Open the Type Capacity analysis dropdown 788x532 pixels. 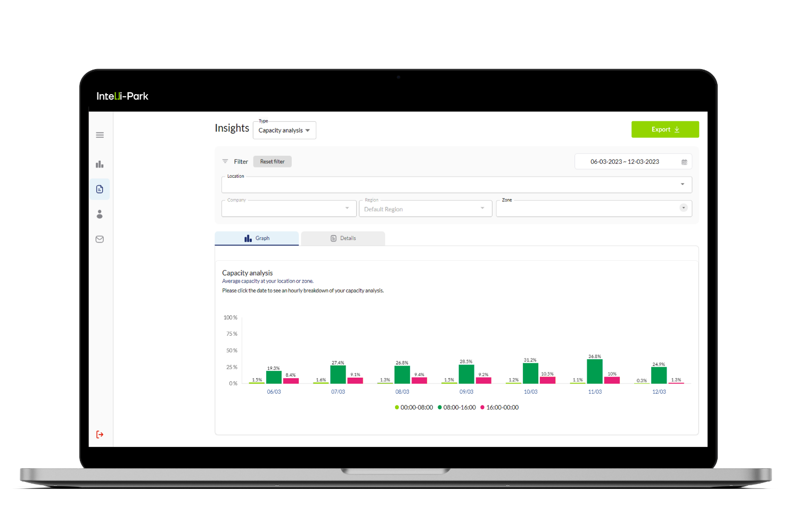coord(284,130)
